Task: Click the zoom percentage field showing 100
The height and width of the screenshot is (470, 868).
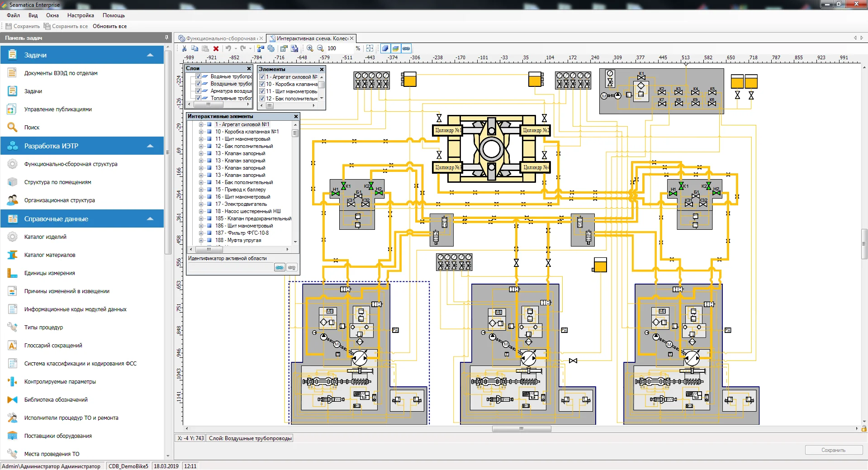Action: 339,48
